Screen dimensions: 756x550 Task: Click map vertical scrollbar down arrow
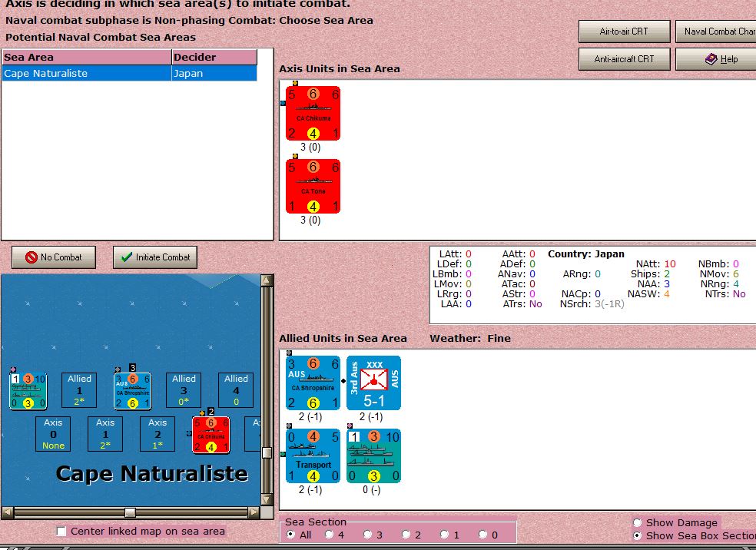click(x=267, y=499)
